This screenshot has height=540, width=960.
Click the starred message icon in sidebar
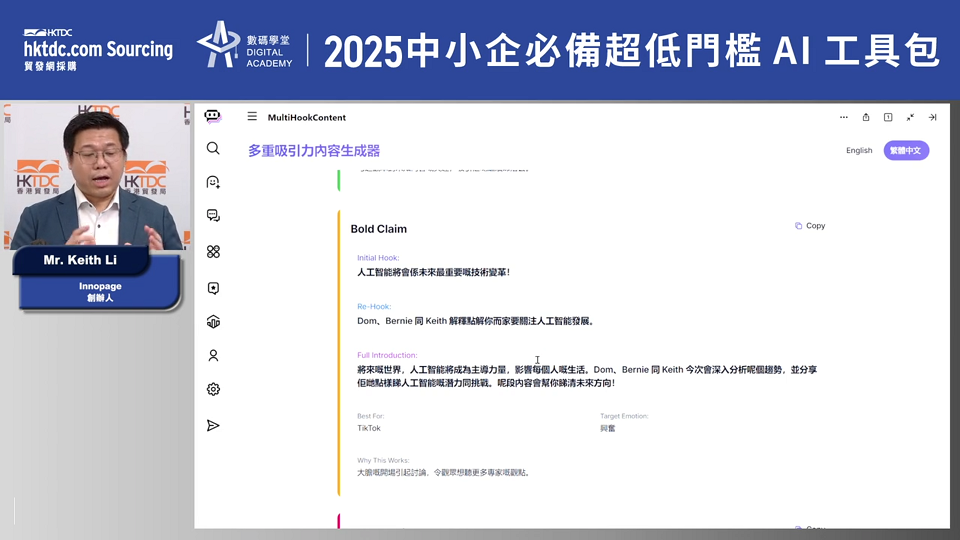pos(213,288)
